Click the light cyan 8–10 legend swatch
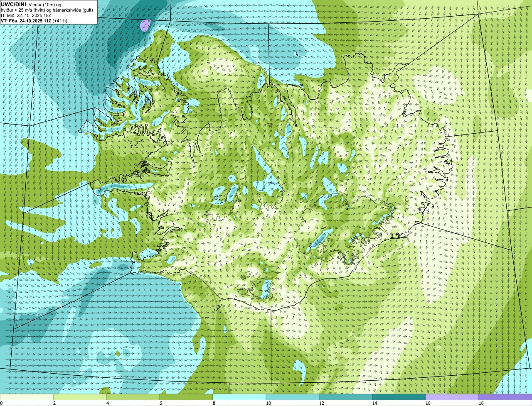Screen dimensions: 532x406 239,397
